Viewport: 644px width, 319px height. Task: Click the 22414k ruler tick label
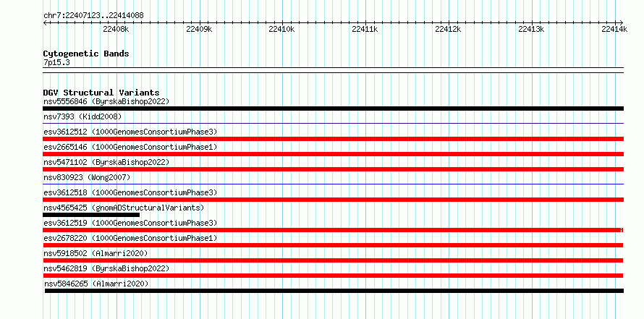pos(614,29)
